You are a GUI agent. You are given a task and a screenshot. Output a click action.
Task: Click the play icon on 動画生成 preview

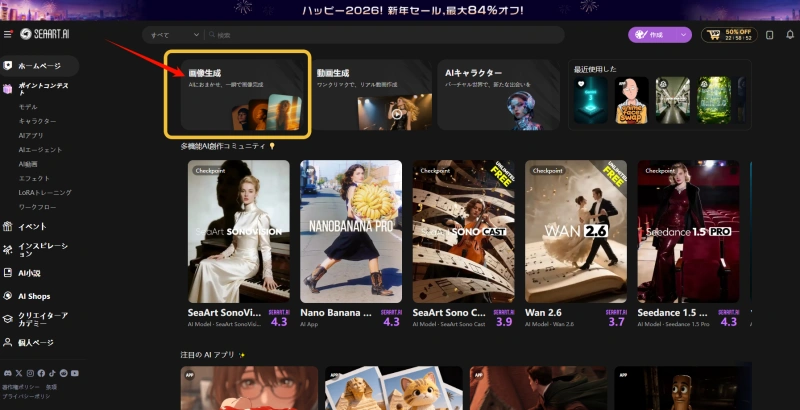click(396, 114)
